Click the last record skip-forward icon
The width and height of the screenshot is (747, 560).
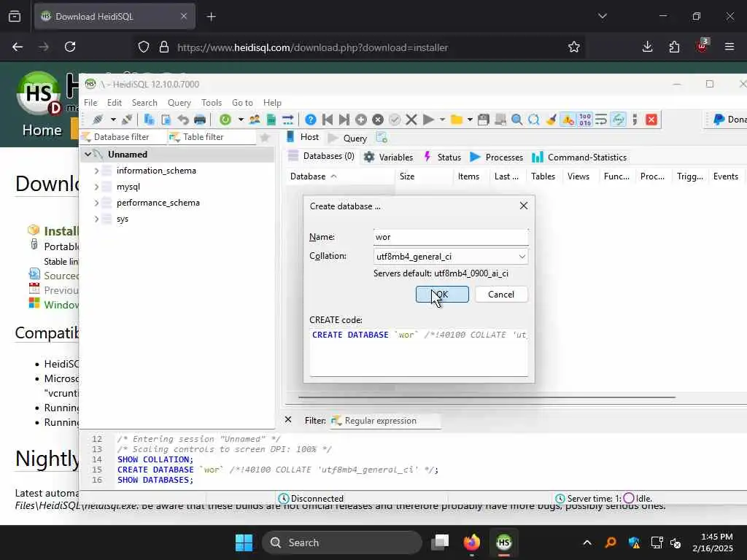344,120
